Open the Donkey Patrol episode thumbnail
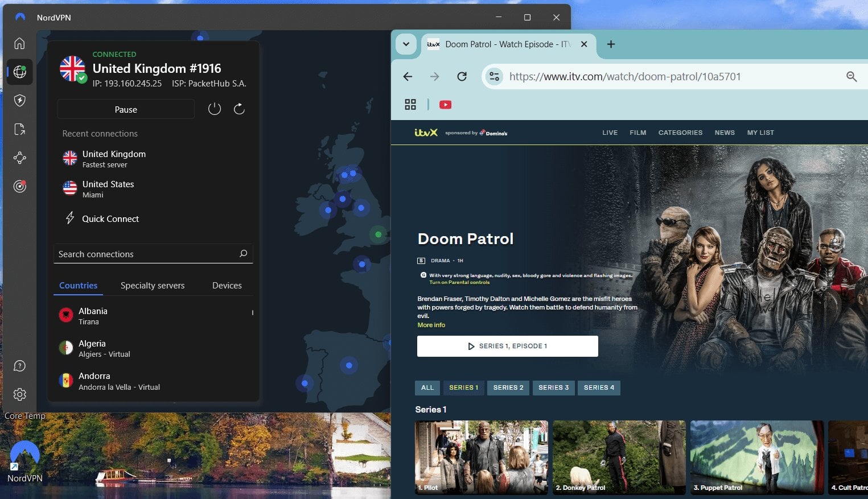The height and width of the screenshot is (499, 868). click(x=619, y=457)
